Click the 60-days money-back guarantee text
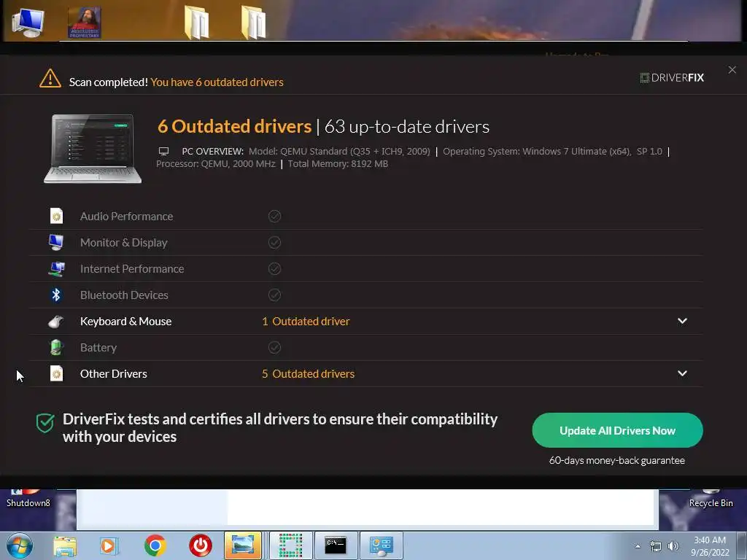747x560 pixels. coord(617,461)
